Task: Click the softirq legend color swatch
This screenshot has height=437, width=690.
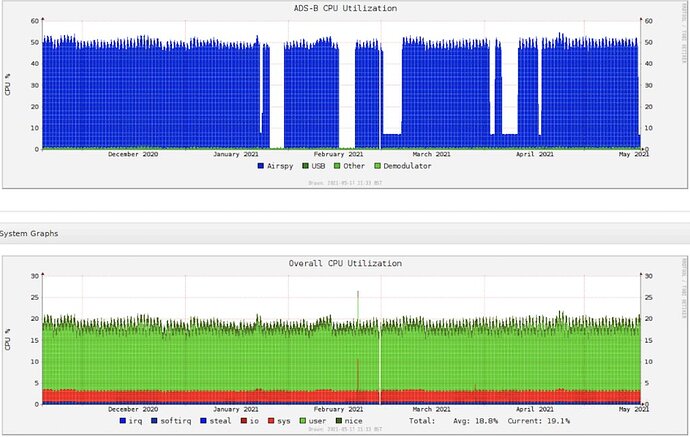Action: tap(154, 421)
